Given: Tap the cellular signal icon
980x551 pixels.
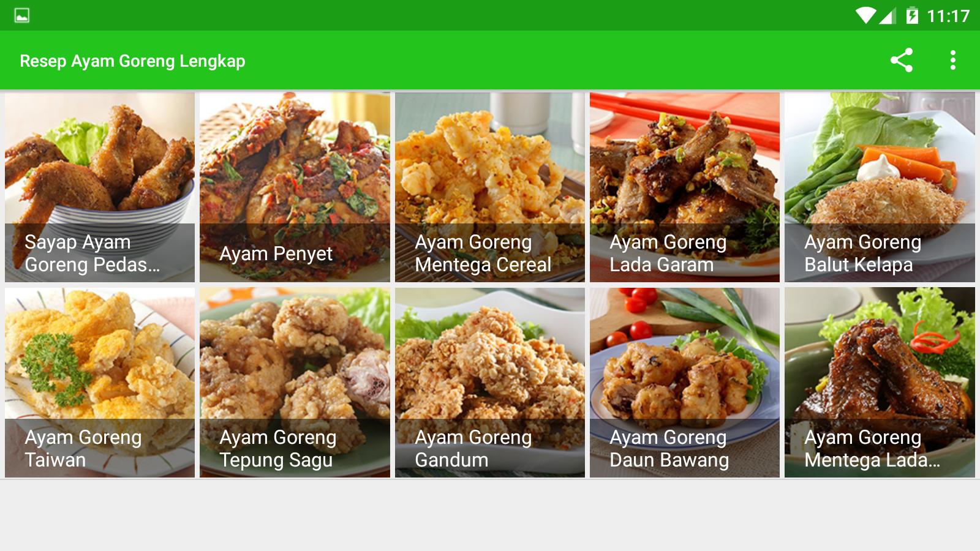Looking at the screenshot, I should [x=887, y=15].
